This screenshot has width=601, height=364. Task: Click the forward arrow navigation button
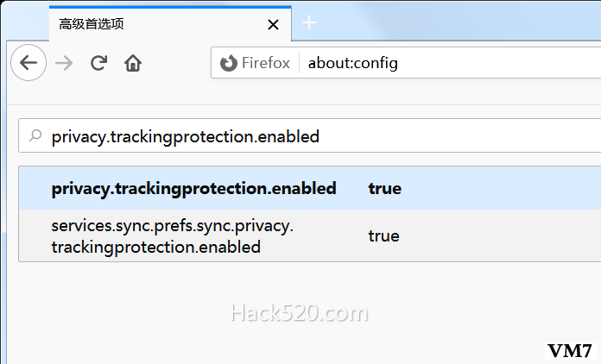(64, 63)
